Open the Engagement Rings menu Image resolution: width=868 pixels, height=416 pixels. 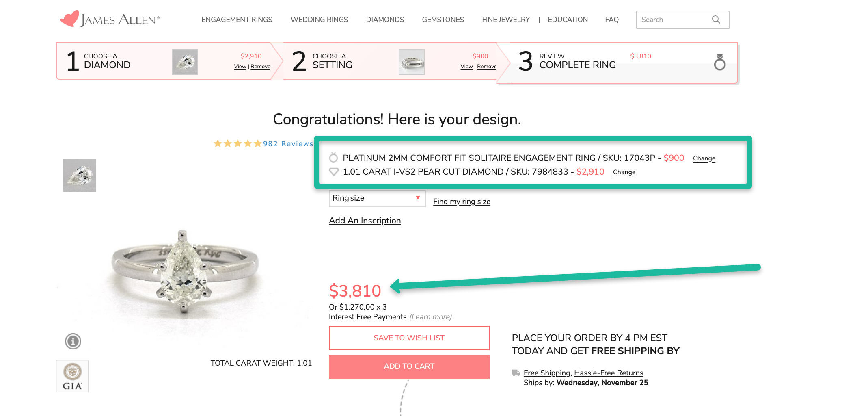click(237, 19)
